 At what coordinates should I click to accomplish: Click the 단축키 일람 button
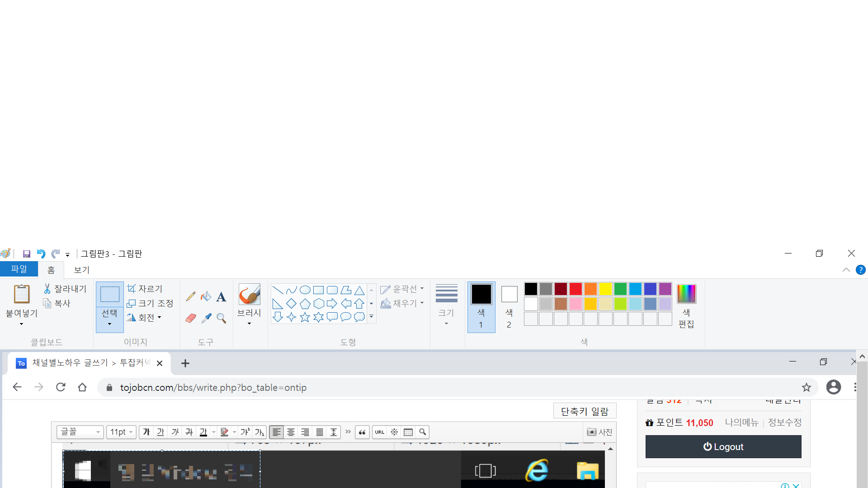585,411
